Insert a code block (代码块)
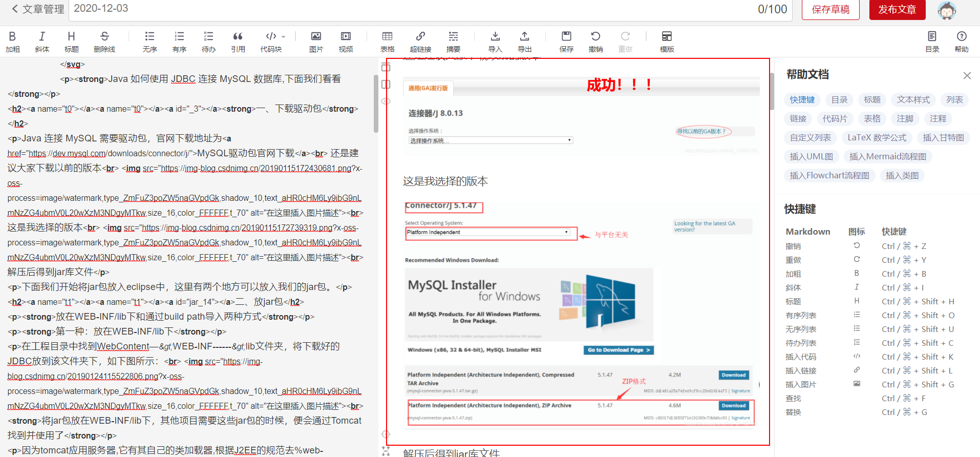 [271, 41]
